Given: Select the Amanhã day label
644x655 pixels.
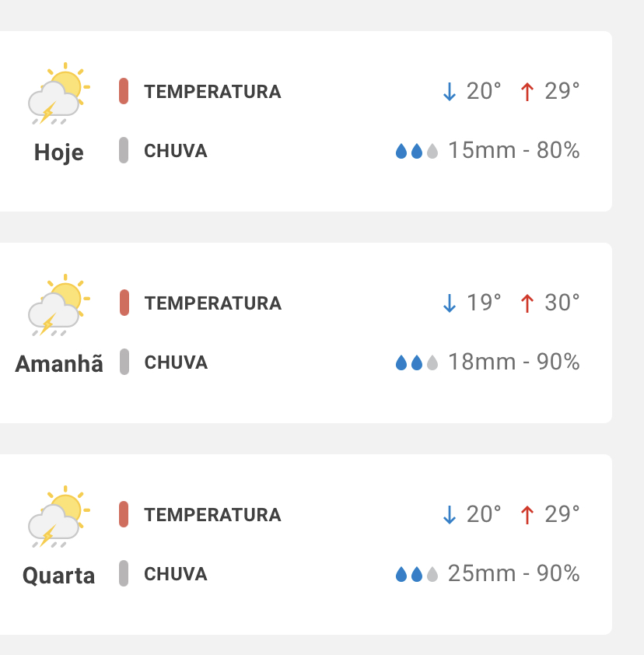Looking at the screenshot, I should coord(59,364).
